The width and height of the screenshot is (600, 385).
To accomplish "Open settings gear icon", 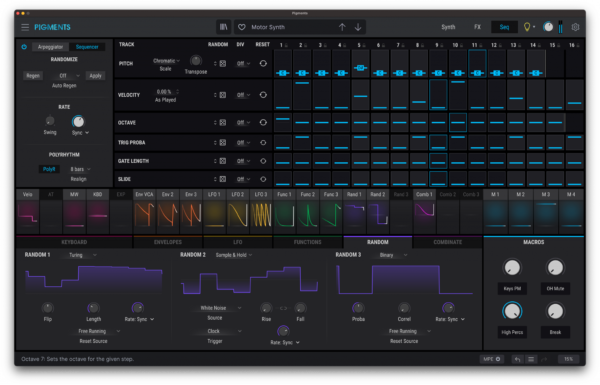I will click(575, 27).
